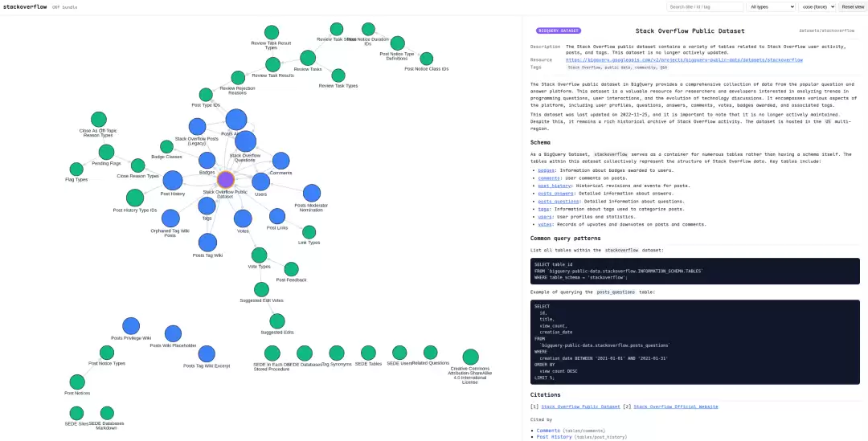Viewport: 868px width, 441px height.
Task: Click the Users table node
Action: 260,182
